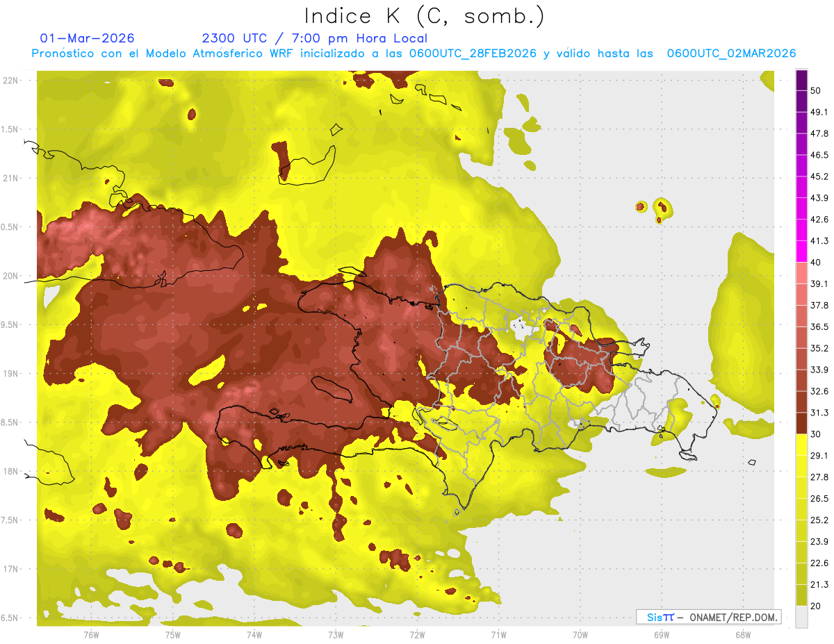Click the color bar label "40"

(x=816, y=263)
